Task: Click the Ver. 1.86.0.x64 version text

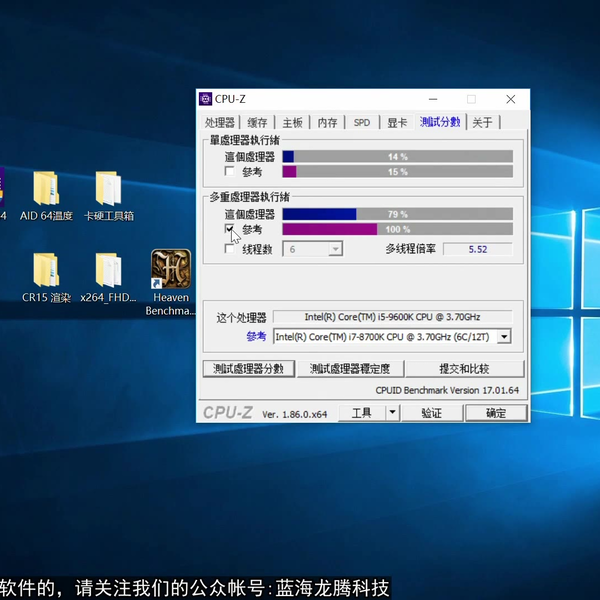Action: pyautogui.click(x=294, y=414)
